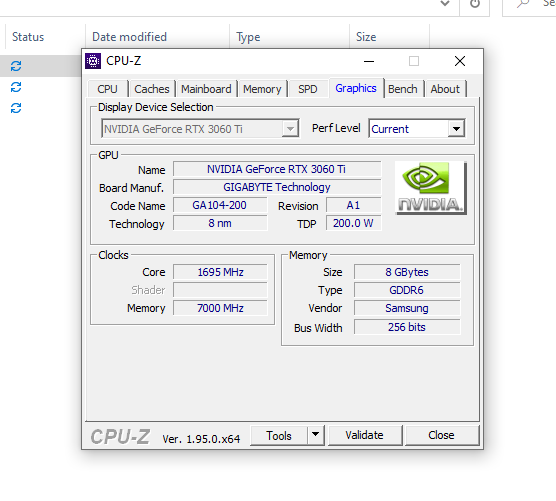Click the GIGABYTE Technology board manufacturer value

[277, 187]
